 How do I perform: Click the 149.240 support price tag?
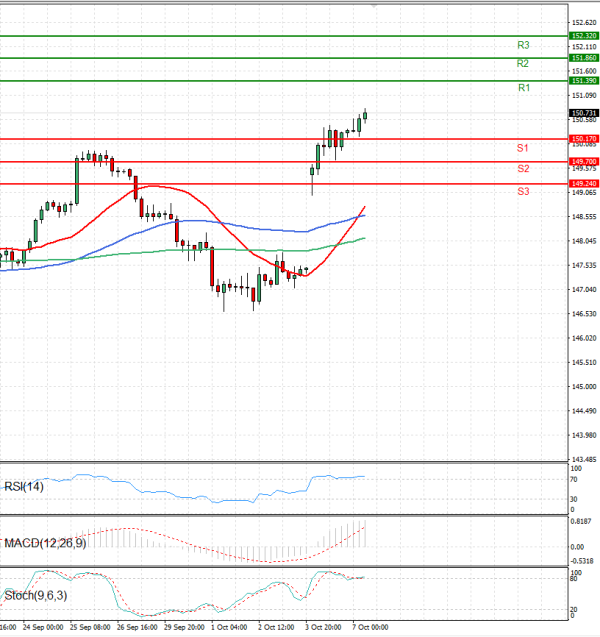point(583,184)
